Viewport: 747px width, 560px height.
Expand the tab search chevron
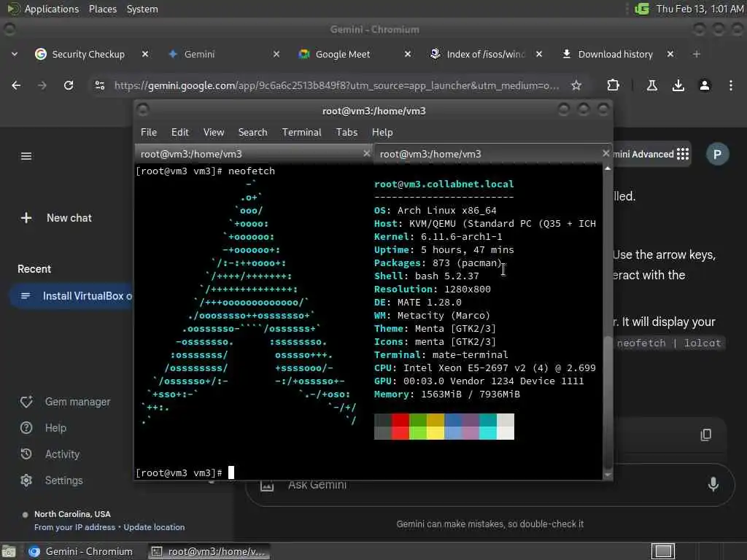[x=15, y=54]
